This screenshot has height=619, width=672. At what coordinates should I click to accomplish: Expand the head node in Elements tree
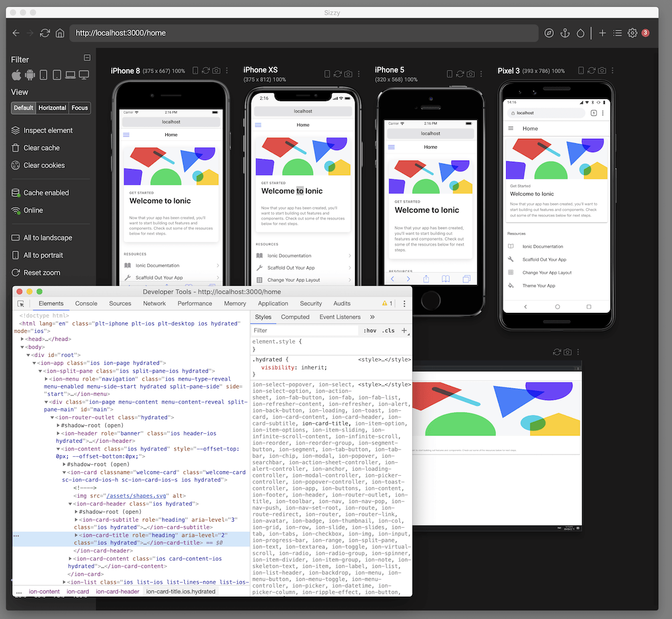click(22, 339)
